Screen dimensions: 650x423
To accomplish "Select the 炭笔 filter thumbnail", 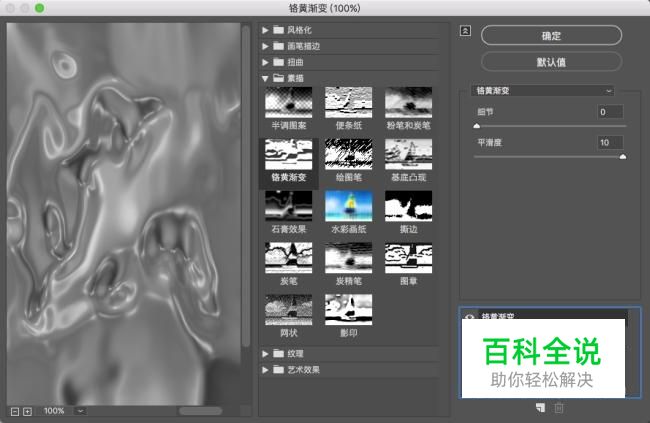I will (x=289, y=258).
